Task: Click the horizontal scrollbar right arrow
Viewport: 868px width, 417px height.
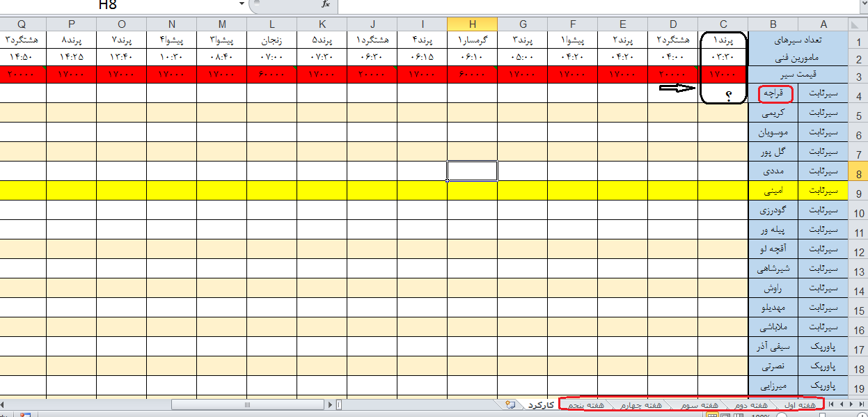Action: click(331, 404)
